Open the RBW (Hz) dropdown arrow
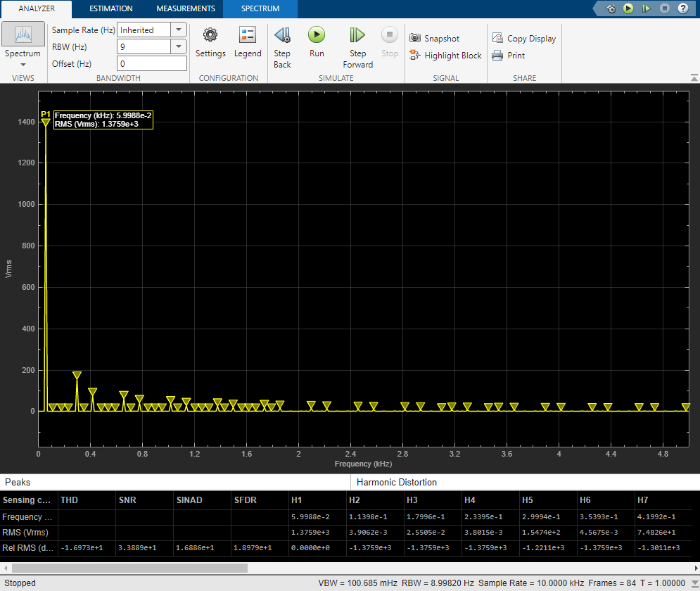The height and width of the screenshot is (591, 700). (x=179, y=46)
